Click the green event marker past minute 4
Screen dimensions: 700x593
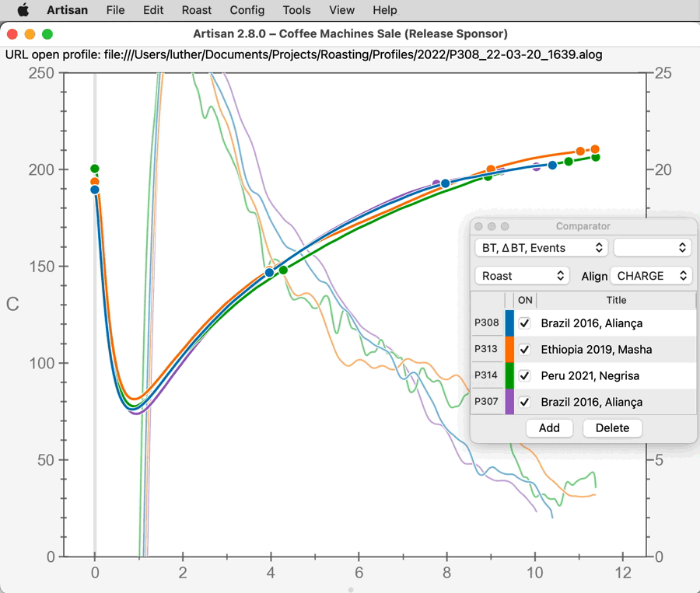(283, 270)
